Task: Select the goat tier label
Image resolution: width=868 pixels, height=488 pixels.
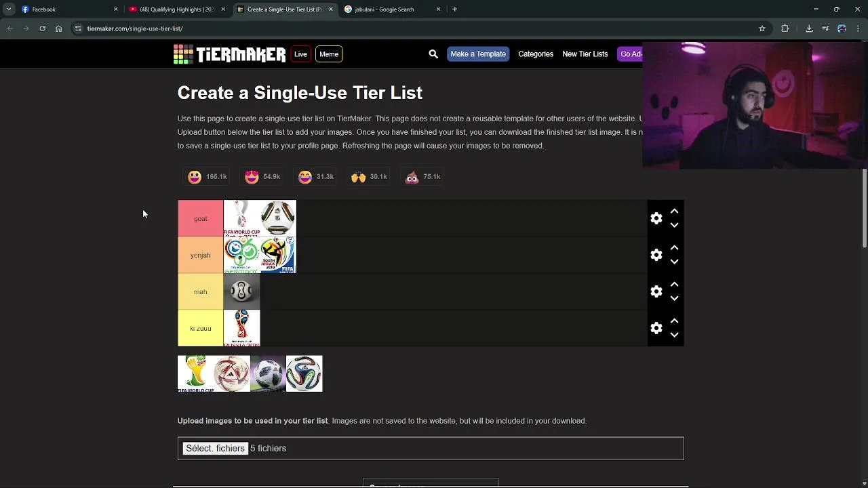Action: [x=200, y=218]
